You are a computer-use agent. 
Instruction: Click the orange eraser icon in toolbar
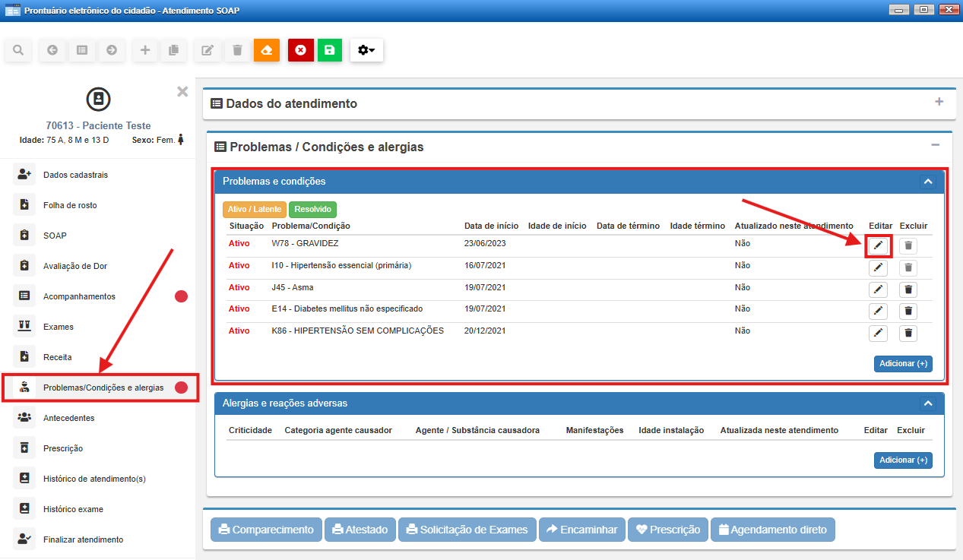pos(266,50)
